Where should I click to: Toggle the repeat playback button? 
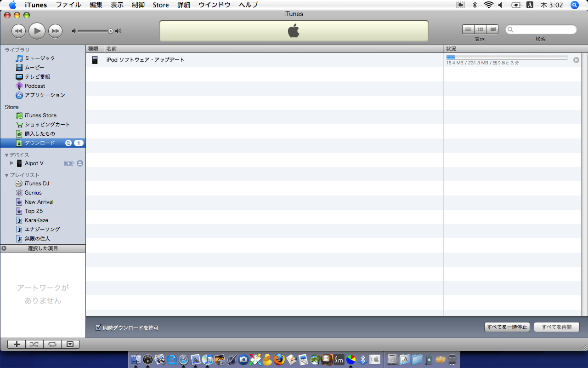pos(52,344)
